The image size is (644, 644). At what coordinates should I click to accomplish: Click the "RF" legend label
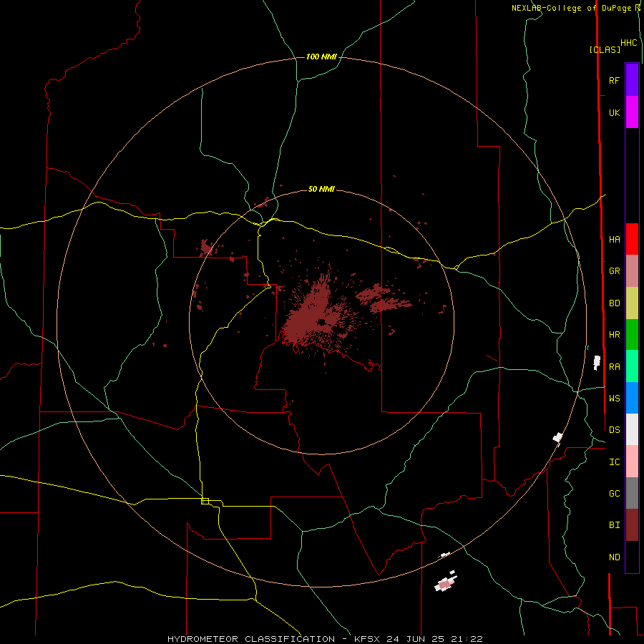point(614,80)
